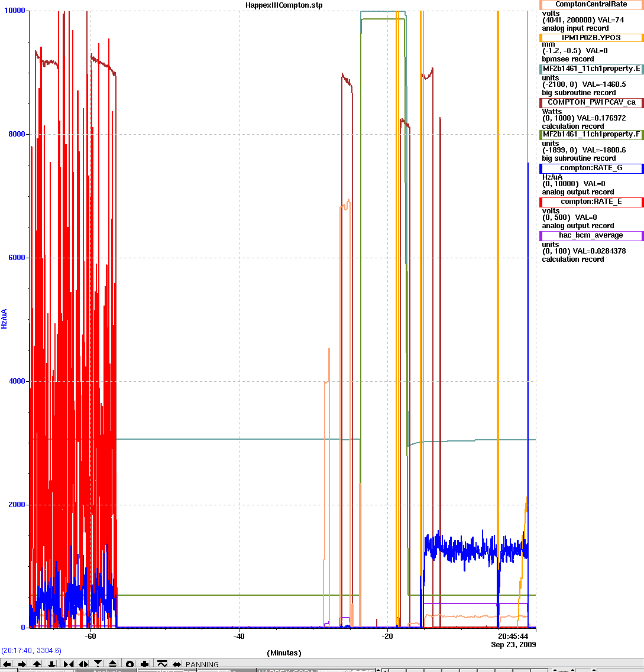
Task: Click the 10000 Y-axis tick label
Action: click(x=14, y=10)
